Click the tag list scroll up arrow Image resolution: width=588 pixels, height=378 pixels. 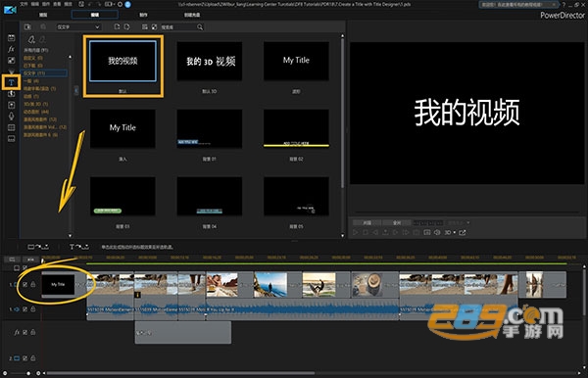click(x=70, y=57)
